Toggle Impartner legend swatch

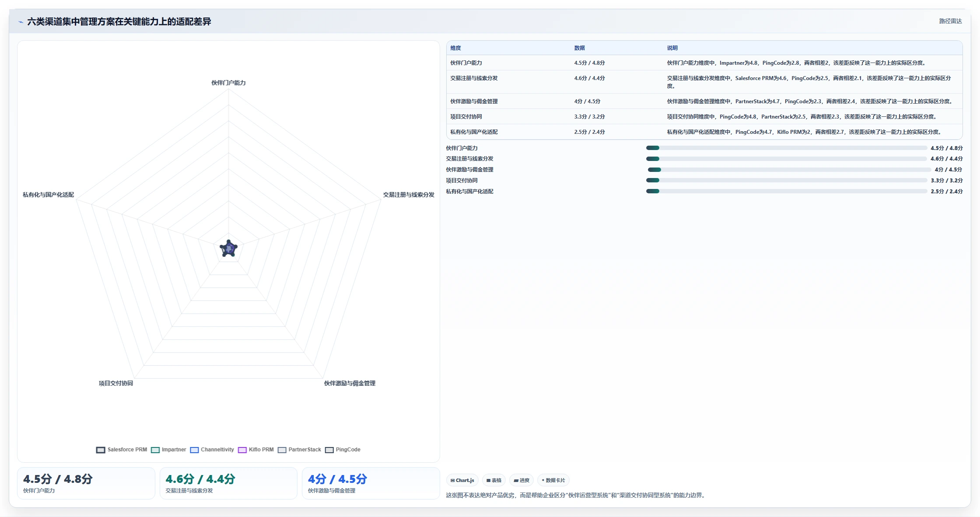point(155,450)
